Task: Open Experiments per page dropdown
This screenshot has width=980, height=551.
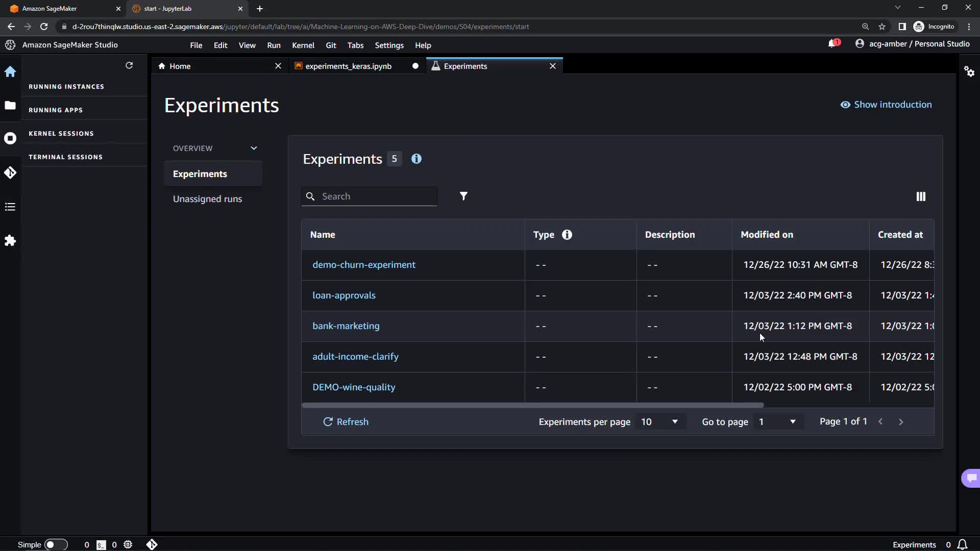Action: [x=659, y=422]
